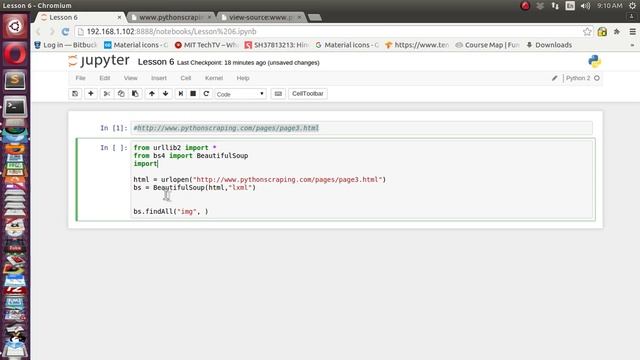640x360 pixels.
Task: Open the system gear menu in the top panel
Action: pyautogui.click(x=632, y=6)
